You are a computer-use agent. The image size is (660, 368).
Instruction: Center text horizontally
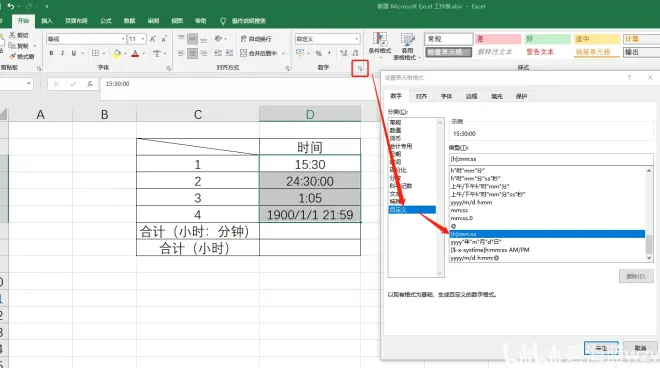tap(192, 53)
